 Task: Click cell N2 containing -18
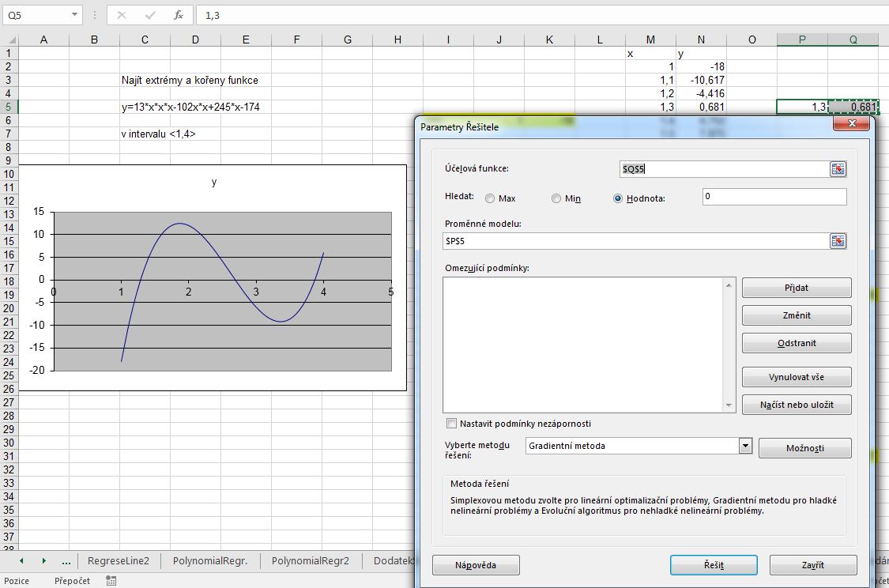[x=701, y=66]
